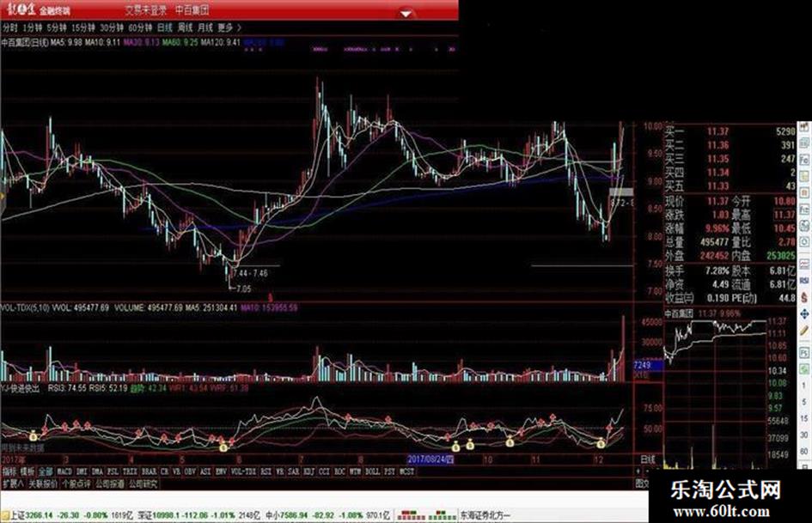812x523 pixels.
Task: Apply the ROC indicator
Action: [x=339, y=471]
